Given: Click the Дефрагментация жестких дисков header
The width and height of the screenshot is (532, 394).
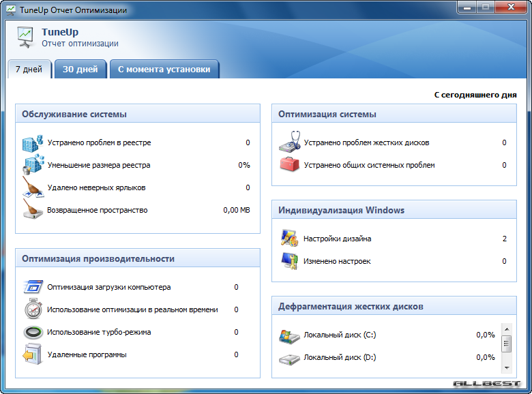Looking at the screenshot, I should [x=394, y=306].
